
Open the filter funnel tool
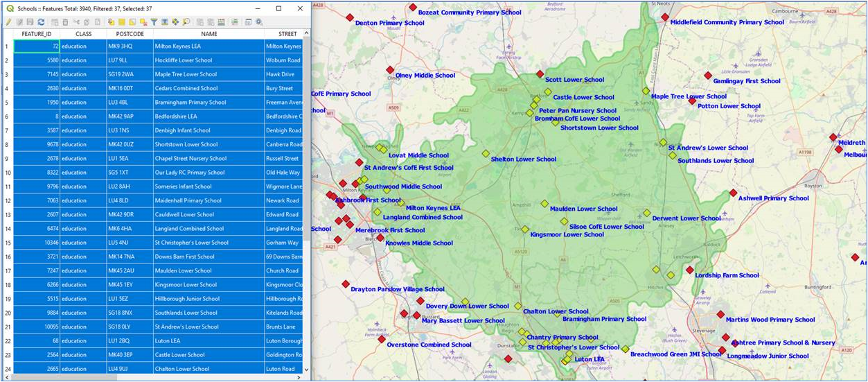click(x=154, y=22)
